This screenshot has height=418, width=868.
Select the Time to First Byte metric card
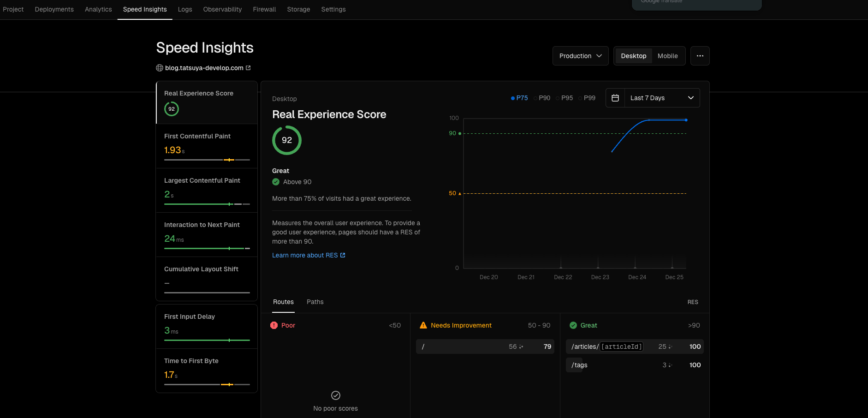click(x=207, y=370)
